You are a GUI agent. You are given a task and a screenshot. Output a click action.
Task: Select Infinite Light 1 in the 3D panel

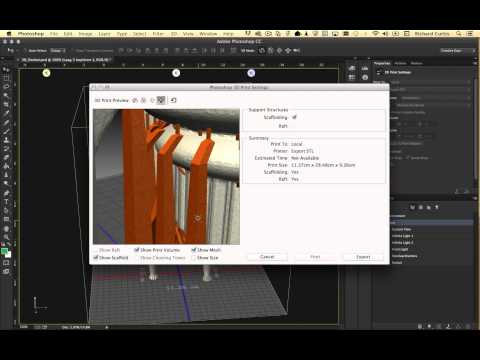(402, 236)
